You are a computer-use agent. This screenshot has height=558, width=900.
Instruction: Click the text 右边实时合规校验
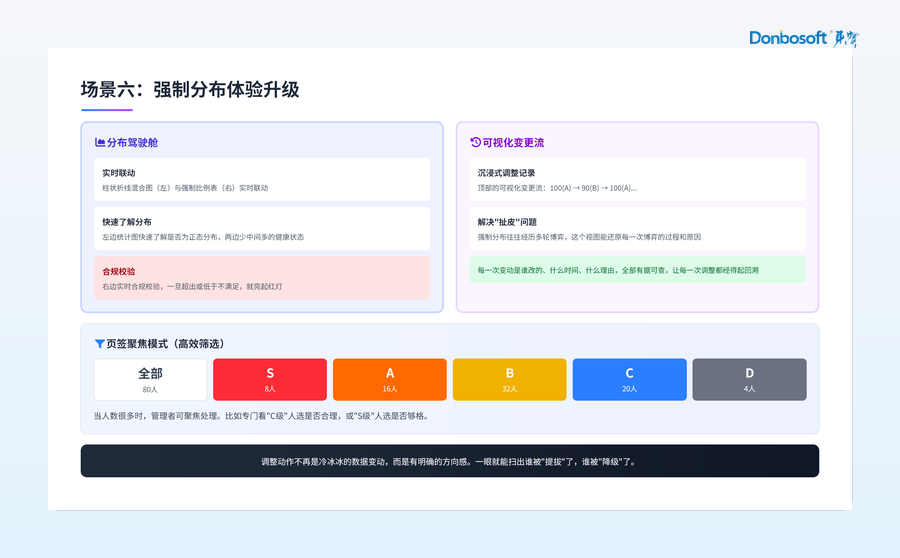click(x=192, y=286)
